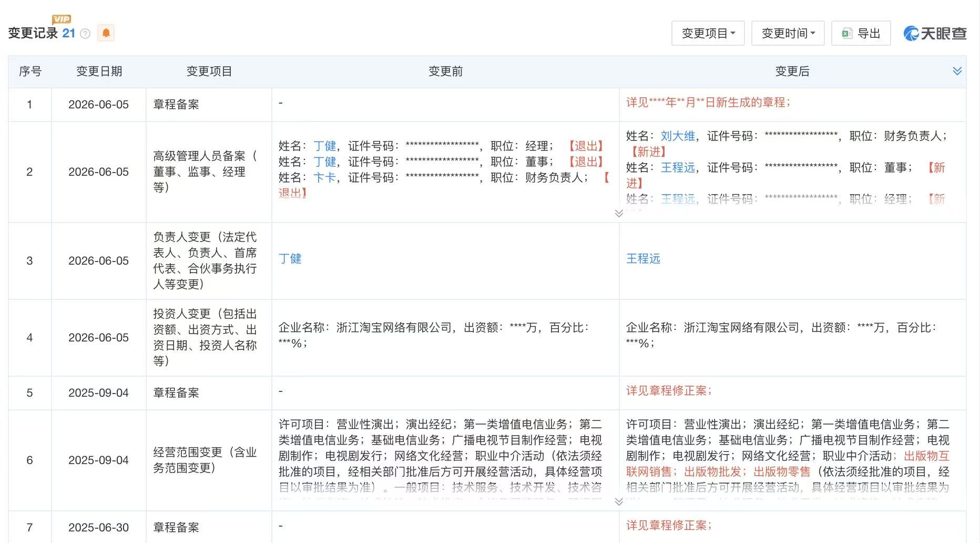Click 【退出】 tag on 丁健 经理 line

coord(586,146)
